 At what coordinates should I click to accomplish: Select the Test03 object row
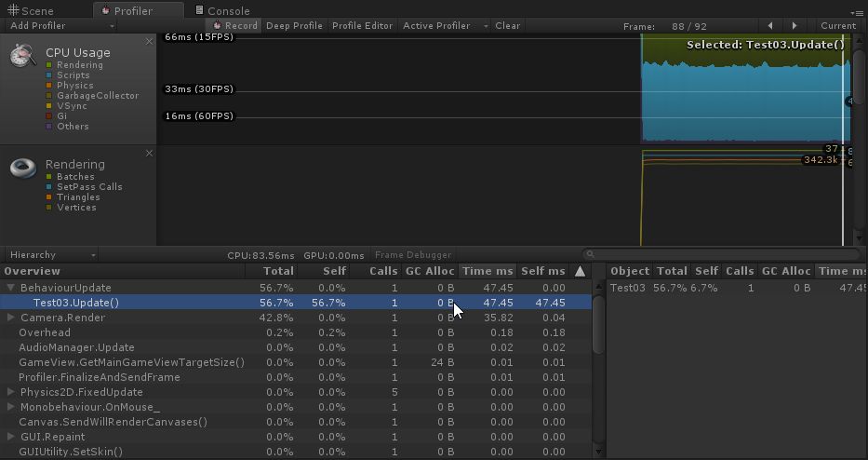pyautogui.click(x=738, y=288)
